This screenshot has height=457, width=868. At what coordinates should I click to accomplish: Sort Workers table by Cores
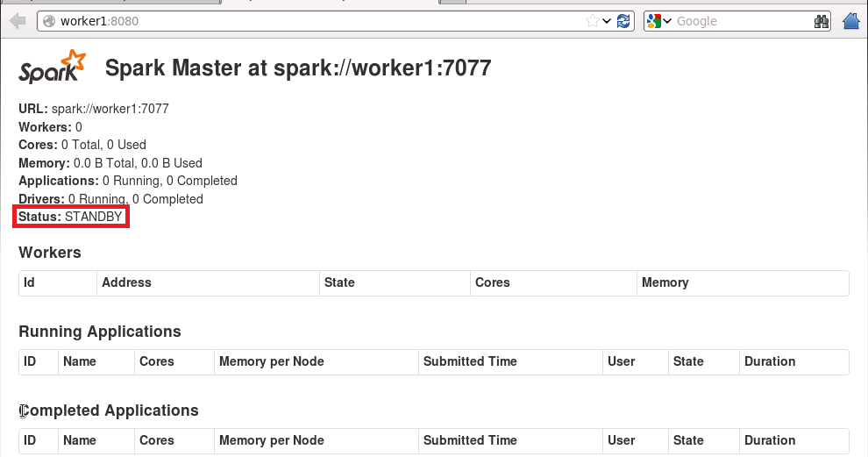[553, 282]
